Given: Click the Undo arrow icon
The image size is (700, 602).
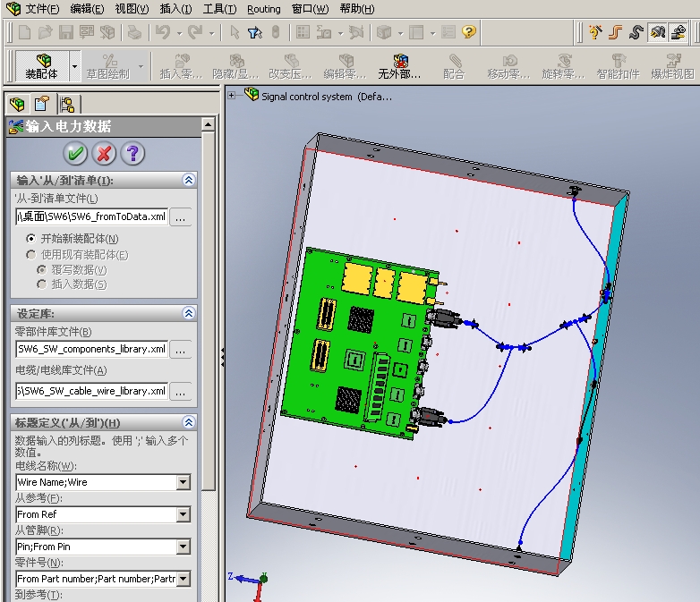Looking at the screenshot, I should pyautogui.click(x=163, y=32).
